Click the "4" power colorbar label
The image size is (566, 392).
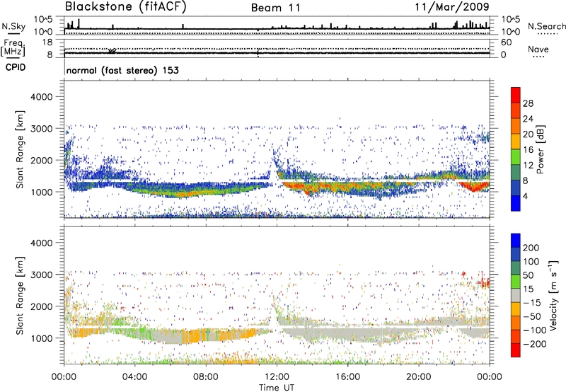(525, 196)
